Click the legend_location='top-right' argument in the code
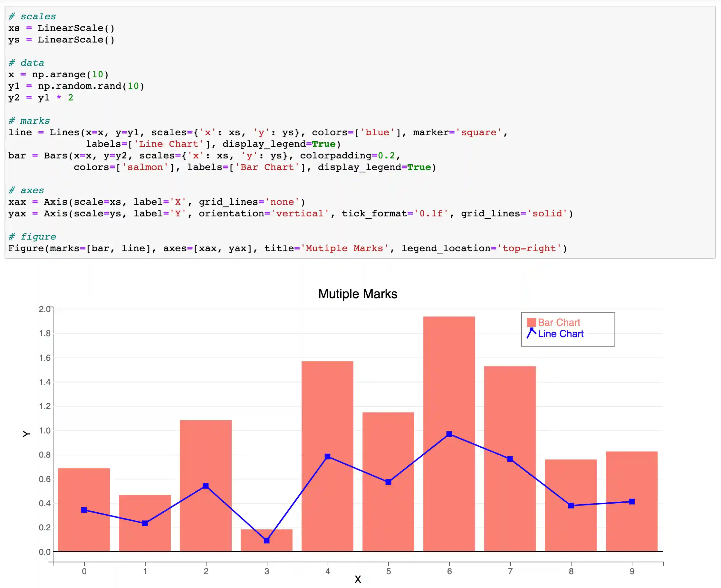The height and width of the screenshot is (588, 721). pyautogui.click(x=483, y=248)
